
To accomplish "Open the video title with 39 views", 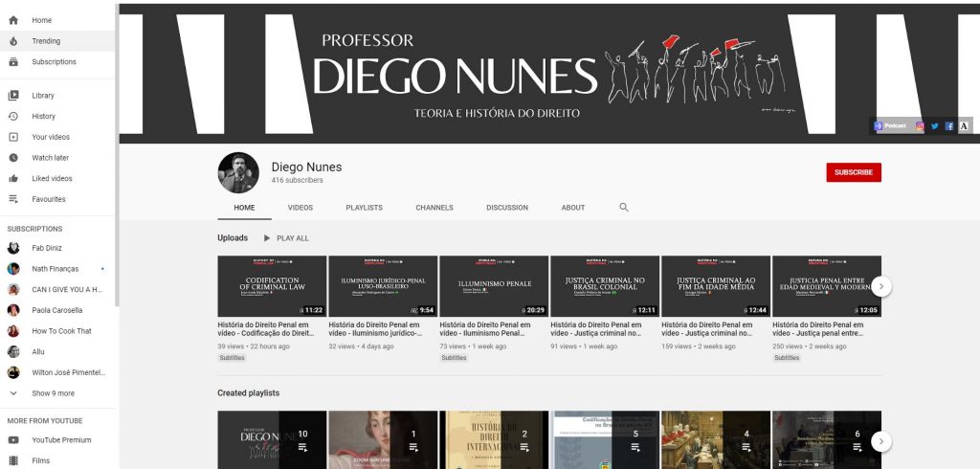I will coord(266,329).
